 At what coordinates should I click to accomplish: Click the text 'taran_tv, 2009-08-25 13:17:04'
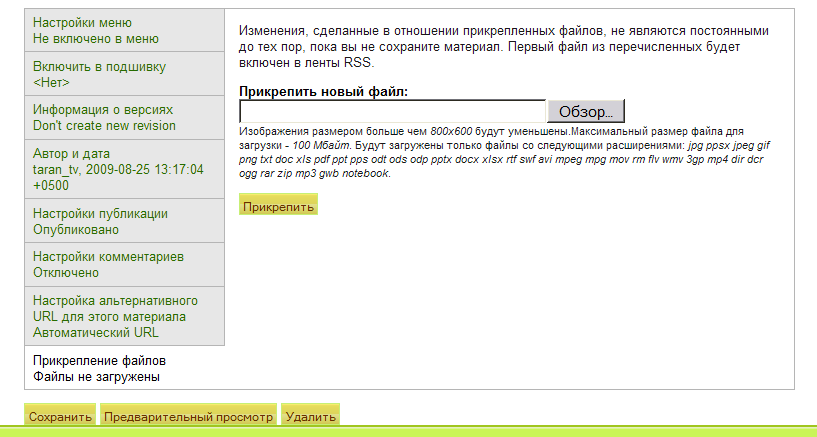118,169
